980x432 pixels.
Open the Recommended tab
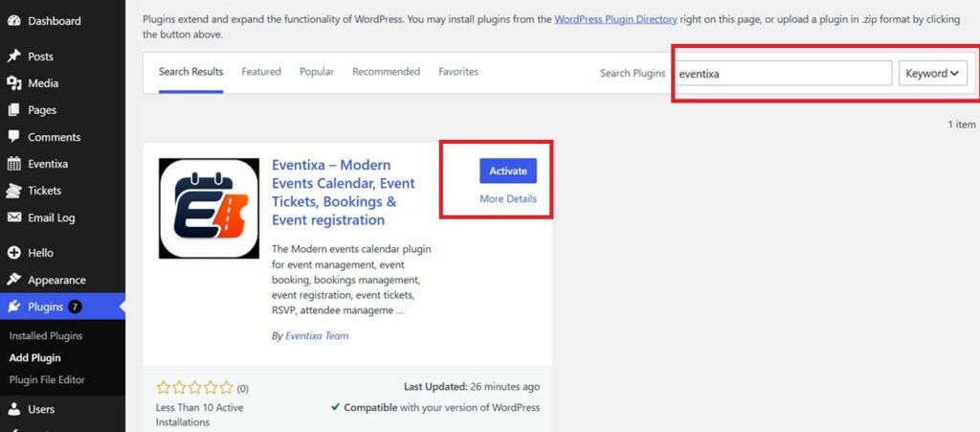(x=387, y=72)
